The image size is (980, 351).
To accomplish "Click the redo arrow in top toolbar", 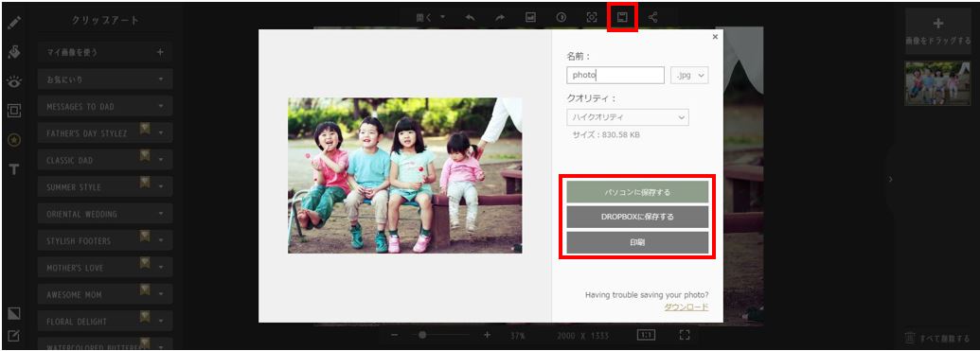I will [500, 17].
